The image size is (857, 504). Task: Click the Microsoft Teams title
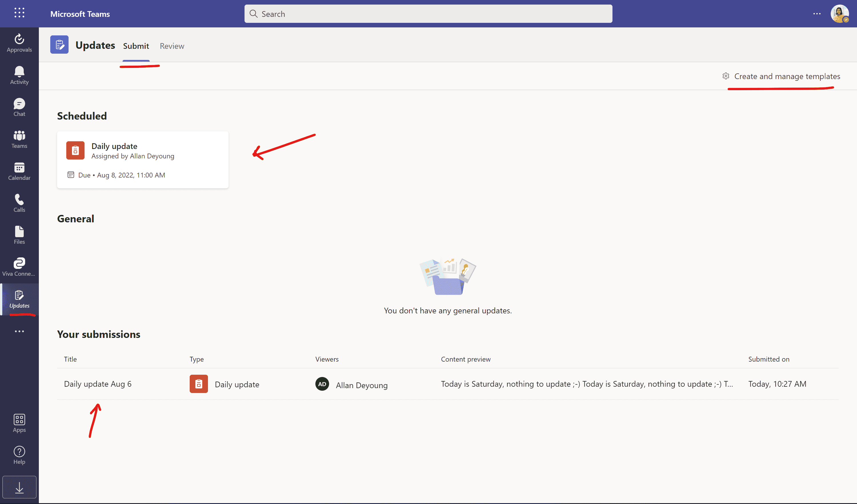click(x=80, y=14)
